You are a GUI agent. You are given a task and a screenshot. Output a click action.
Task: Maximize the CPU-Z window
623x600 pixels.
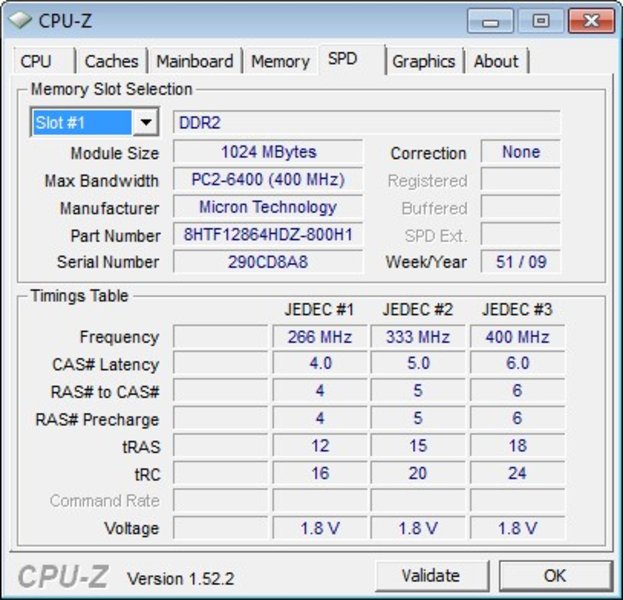[541, 21]
